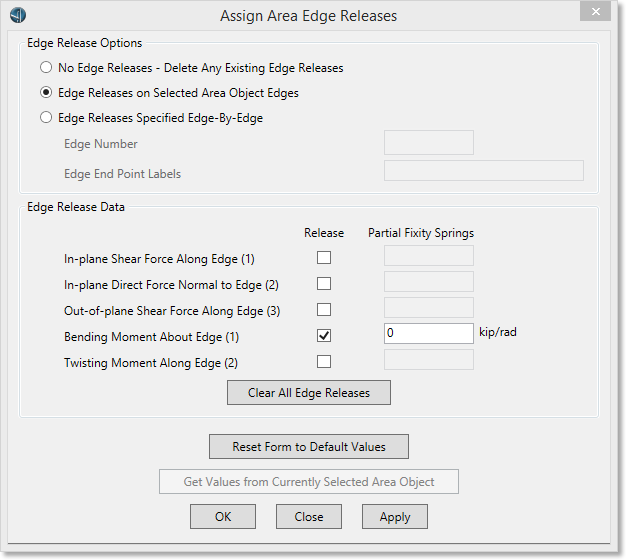Click the 'Edge End Point Labels' label text
The height and width of the screenshot is (560, 626).
123,174
